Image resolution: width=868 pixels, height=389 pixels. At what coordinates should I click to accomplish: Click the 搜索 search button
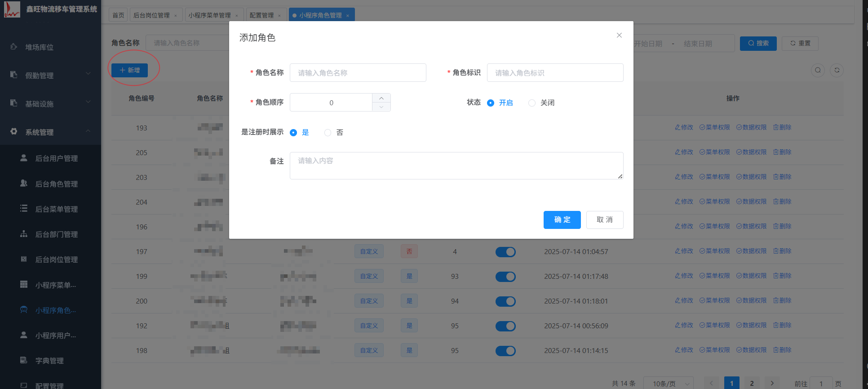pos(758,44)
